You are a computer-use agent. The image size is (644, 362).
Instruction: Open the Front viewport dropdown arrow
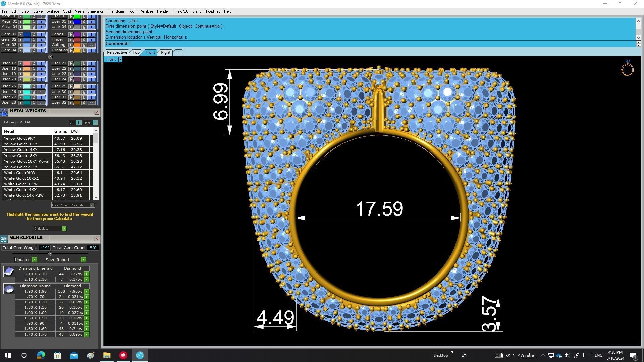click(120, 59)
